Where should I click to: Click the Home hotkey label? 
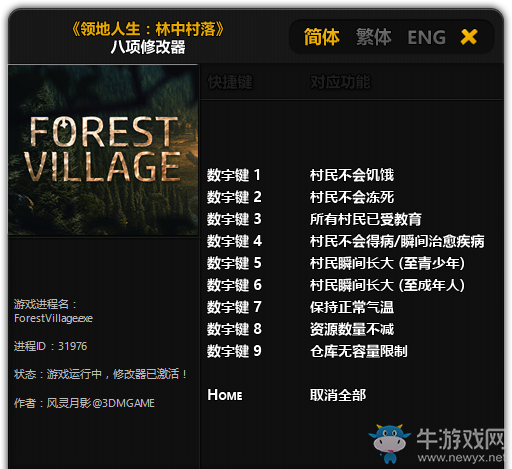225,395
